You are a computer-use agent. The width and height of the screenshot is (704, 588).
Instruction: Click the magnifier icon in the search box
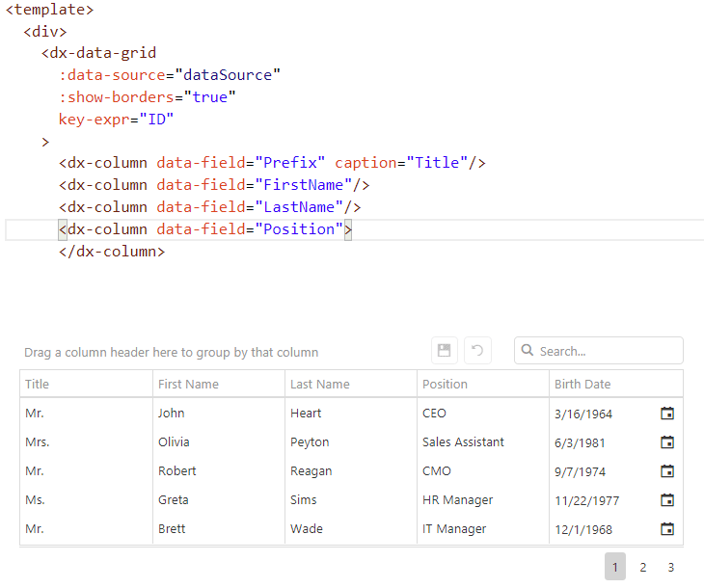528,350
